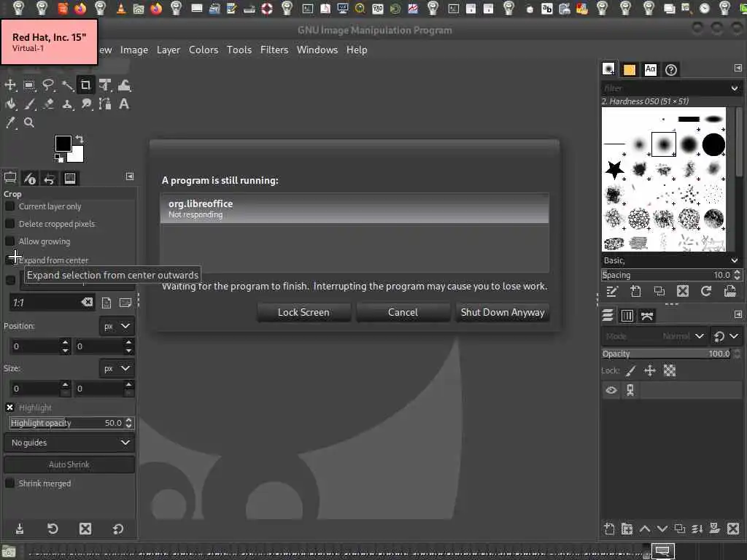Screen dimensions: 747x560
Task: Select the Fuzzy Select wand tool
Action: coord(67,85)
